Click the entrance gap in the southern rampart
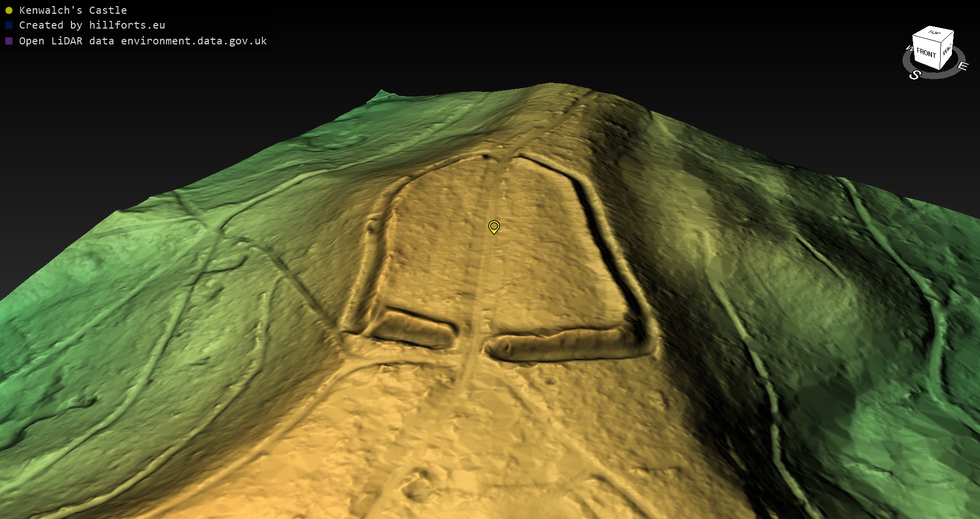The height and width of the screenshot is (519, 980). [x=471, y=339]
